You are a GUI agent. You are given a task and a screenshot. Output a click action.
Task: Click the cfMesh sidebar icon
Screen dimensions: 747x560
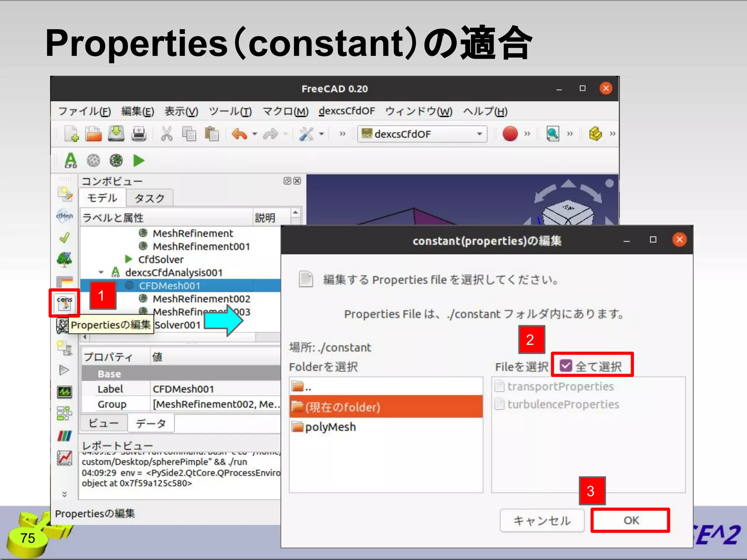[65, 216]
